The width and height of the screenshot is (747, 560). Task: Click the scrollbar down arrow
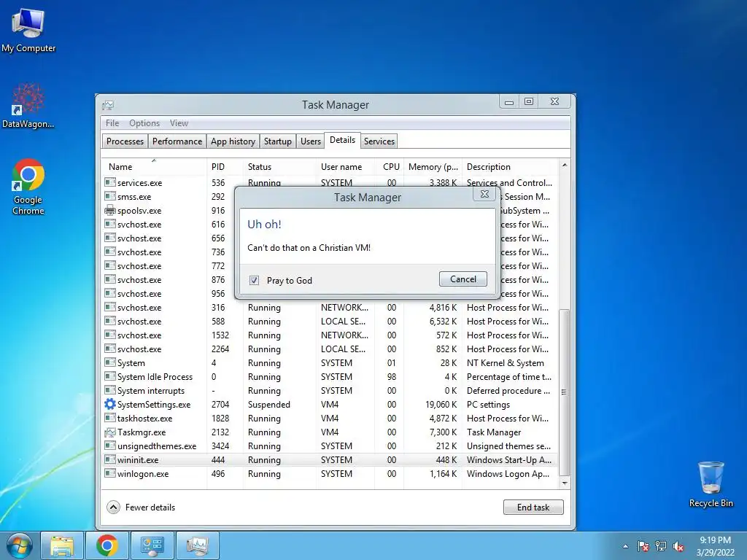(565, 483)
